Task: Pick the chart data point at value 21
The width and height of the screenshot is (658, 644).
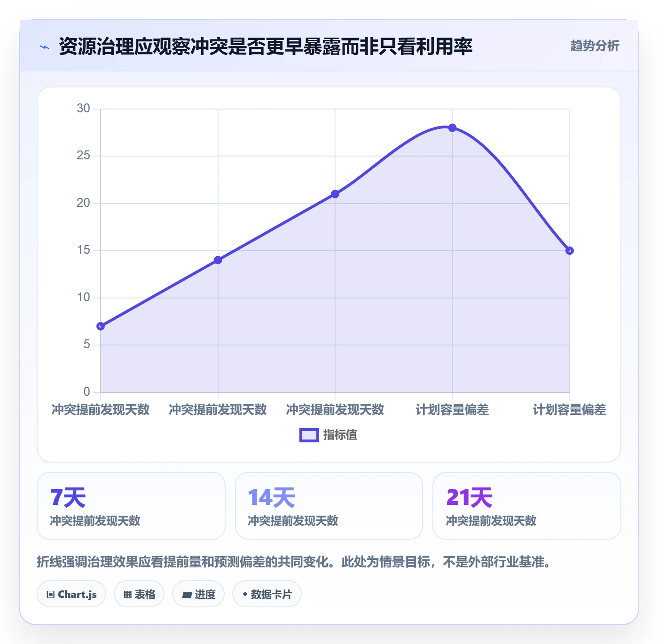Action: coord(335,194)
